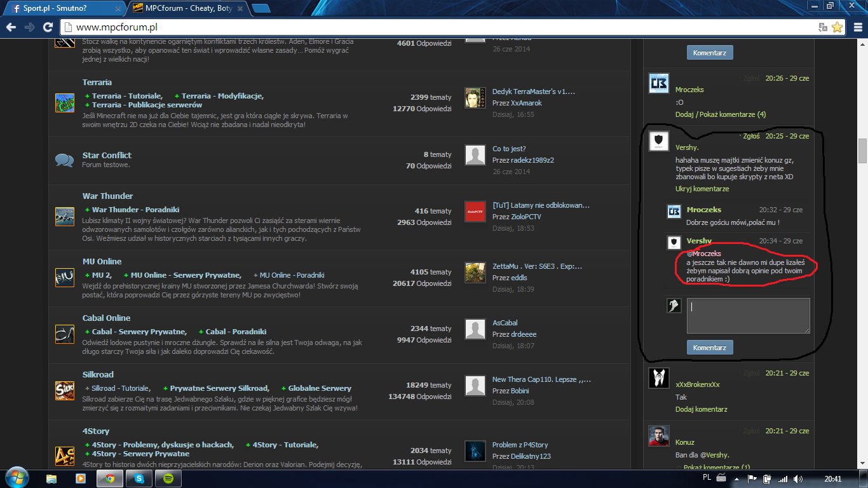The height and width of the screenshot is (488, 868).
Task: Click the translate icon in the address bar
Action: click(x=823, y=27)
